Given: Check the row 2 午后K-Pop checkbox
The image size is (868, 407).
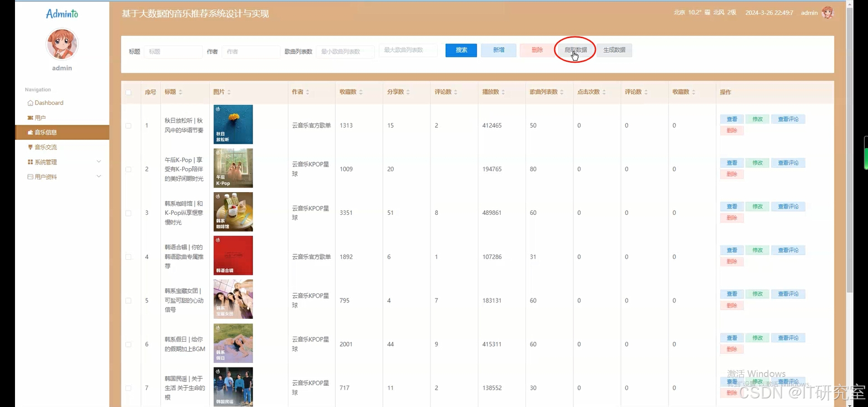Looking at the screenshot, I should pyautogui.click(x=129, y=169).
